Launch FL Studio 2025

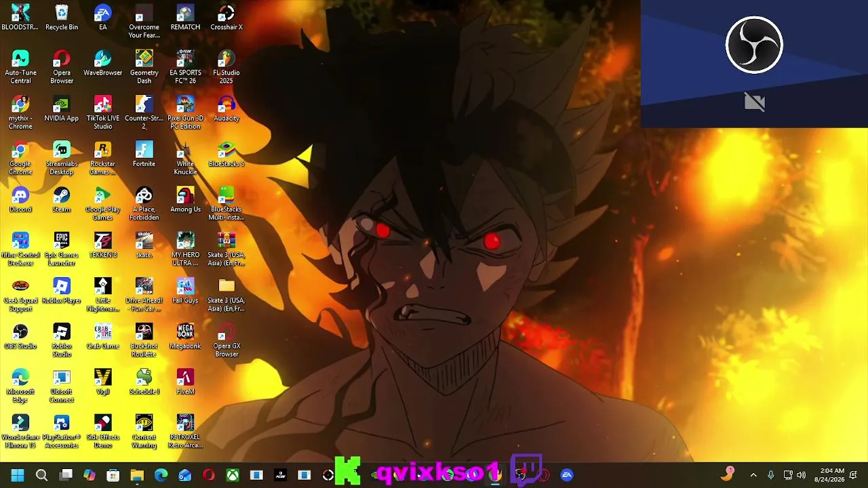(226, 67)
